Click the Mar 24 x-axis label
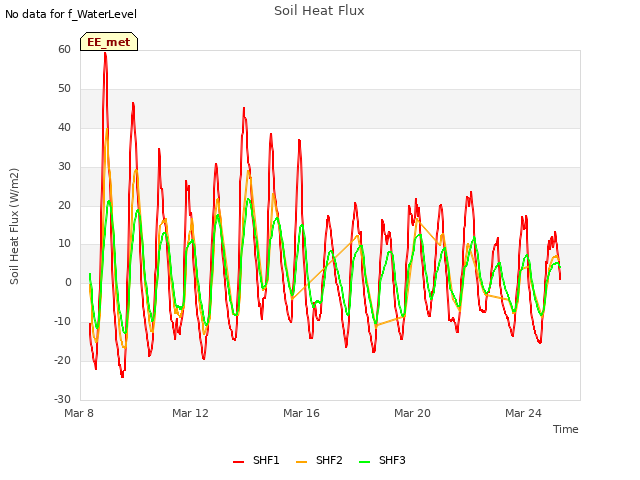This screenshot has width=640, height=480. (x=523, y=413)
